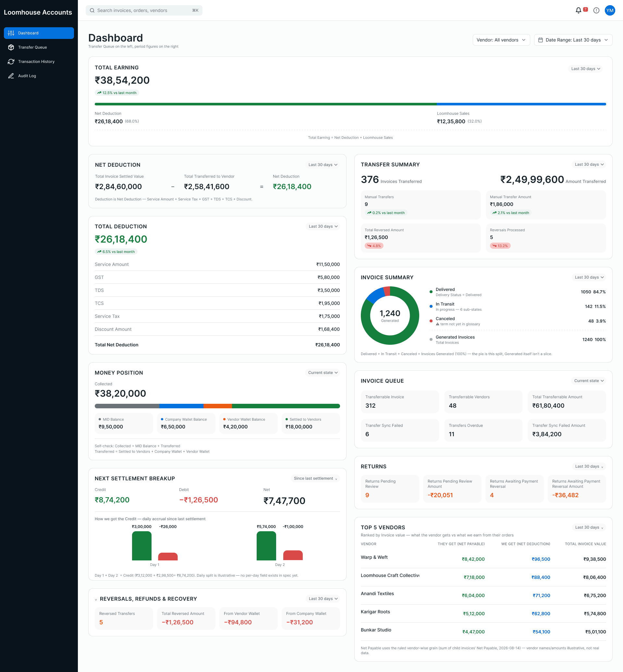Image resolution: width=623 pixels, height=672 pixels.
Task: Select the Bunkar Studio vendor row
Action: coord(483,631)
